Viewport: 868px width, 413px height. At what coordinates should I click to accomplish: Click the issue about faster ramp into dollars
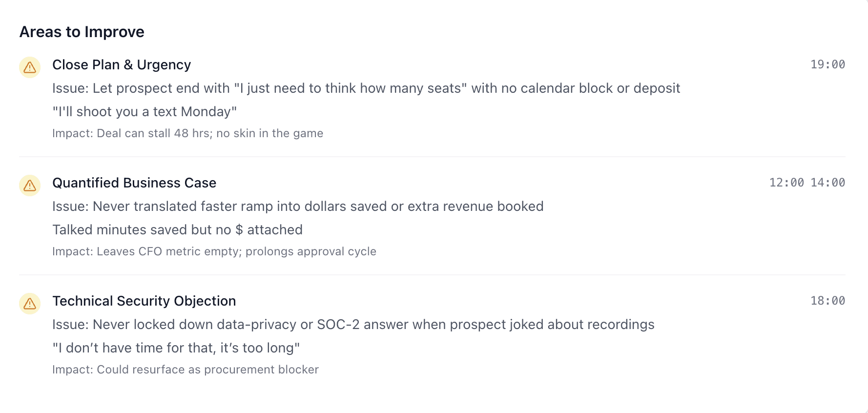click(x=298, y=206)
